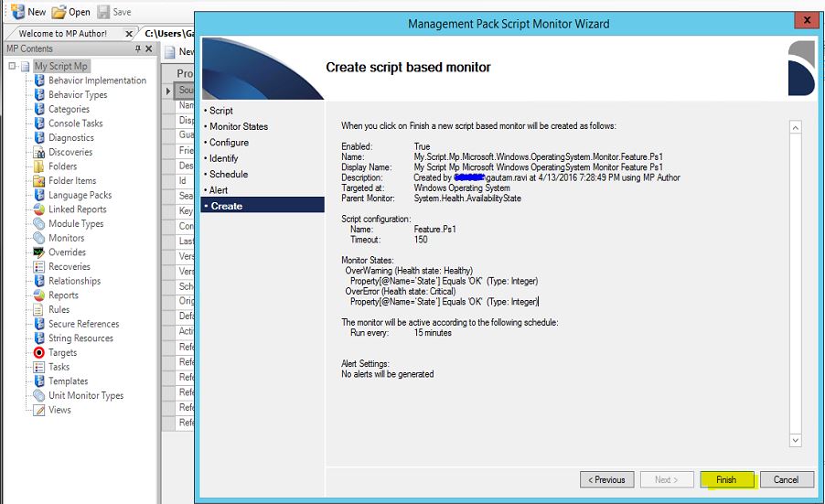The width and height of the screenshot is (825, 504).
Task: Select the Targets bullseye icon
Action: coord(39,352)
